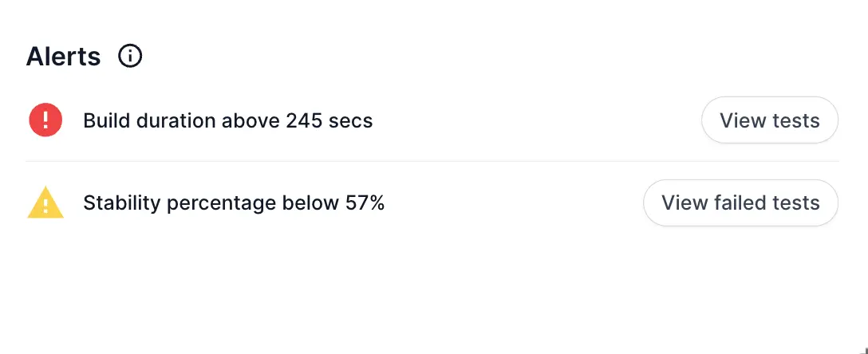
Task: Click the yellow warning triangle icon
Action: pos(45,203)
